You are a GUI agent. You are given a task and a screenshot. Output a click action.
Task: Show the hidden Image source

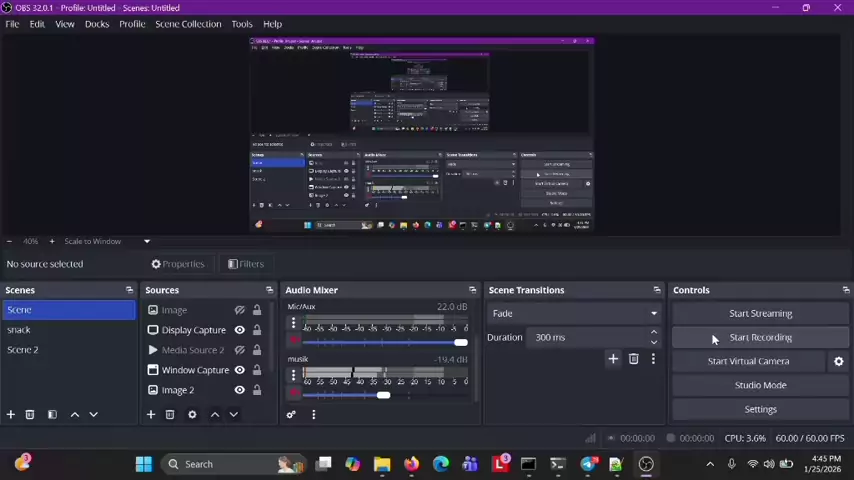239,310
